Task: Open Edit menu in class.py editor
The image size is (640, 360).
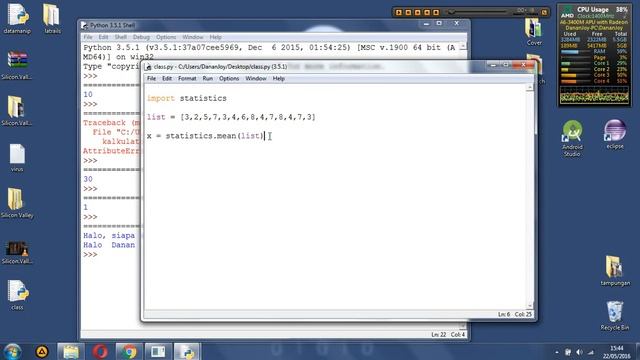Action: tap(167, 78)
